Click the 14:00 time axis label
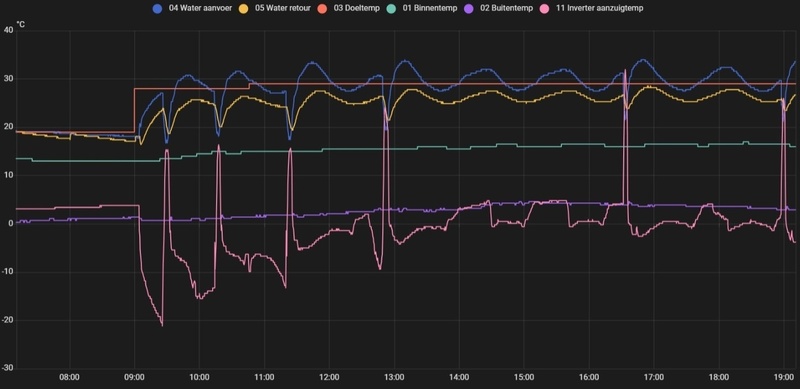The width and height of the screenshot is (800, 389). [x=459, y=378]
